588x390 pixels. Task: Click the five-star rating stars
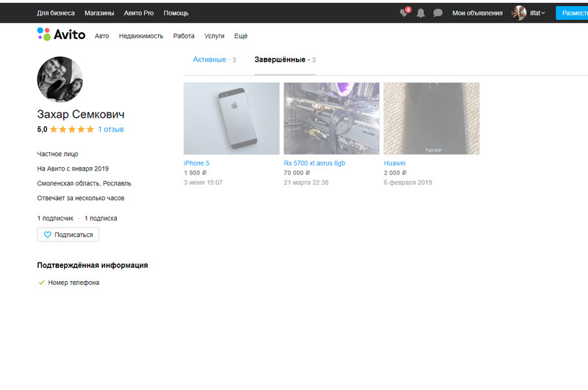point(71,130)
